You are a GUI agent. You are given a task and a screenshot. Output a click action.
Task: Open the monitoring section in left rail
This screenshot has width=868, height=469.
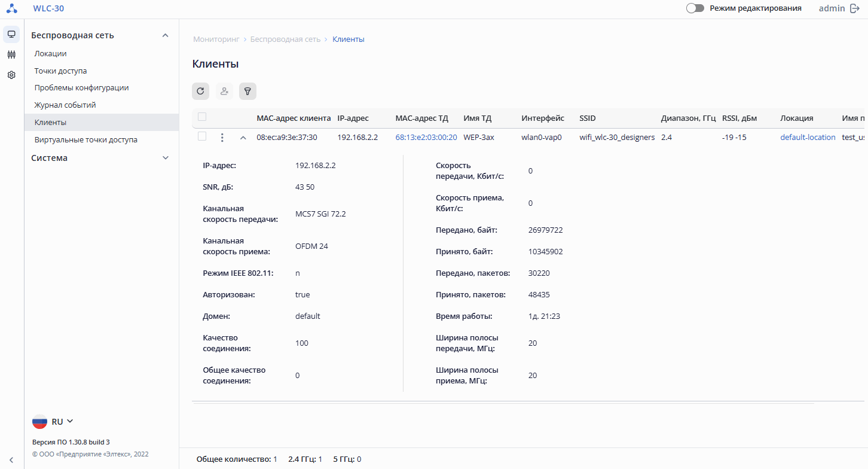pos(11,34)
